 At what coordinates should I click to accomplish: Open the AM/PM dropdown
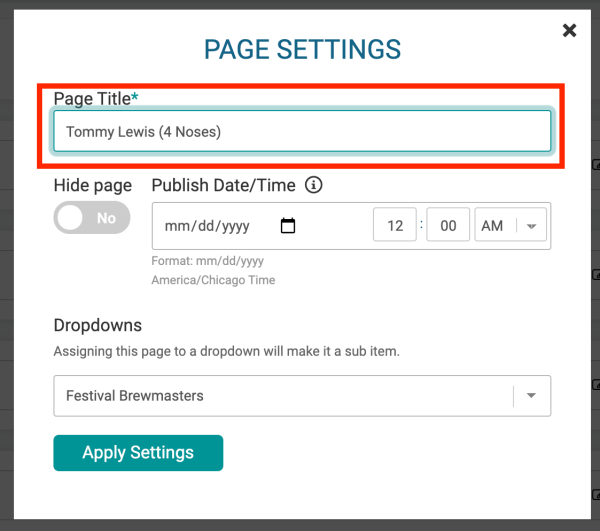(x=510, y=225)
